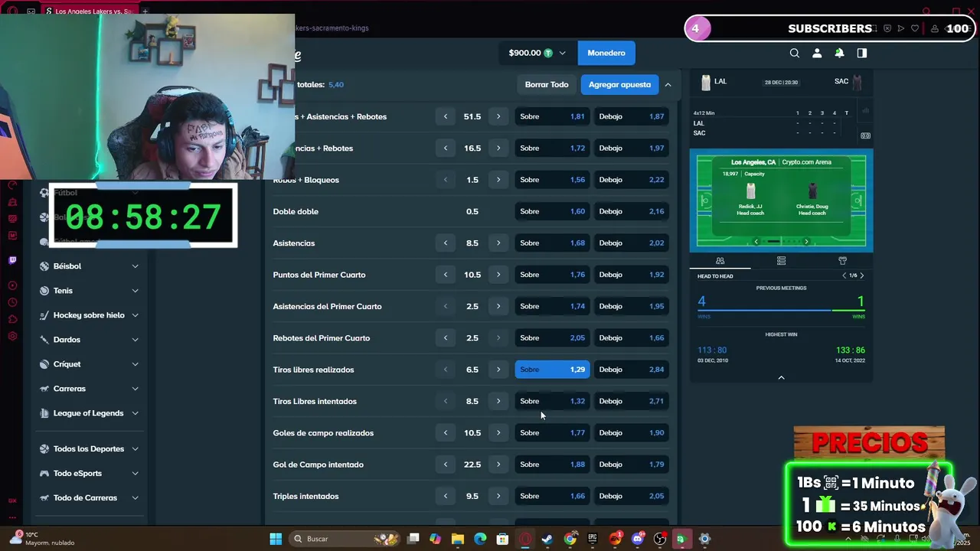Show previous venue info slide

pos(756,242)
